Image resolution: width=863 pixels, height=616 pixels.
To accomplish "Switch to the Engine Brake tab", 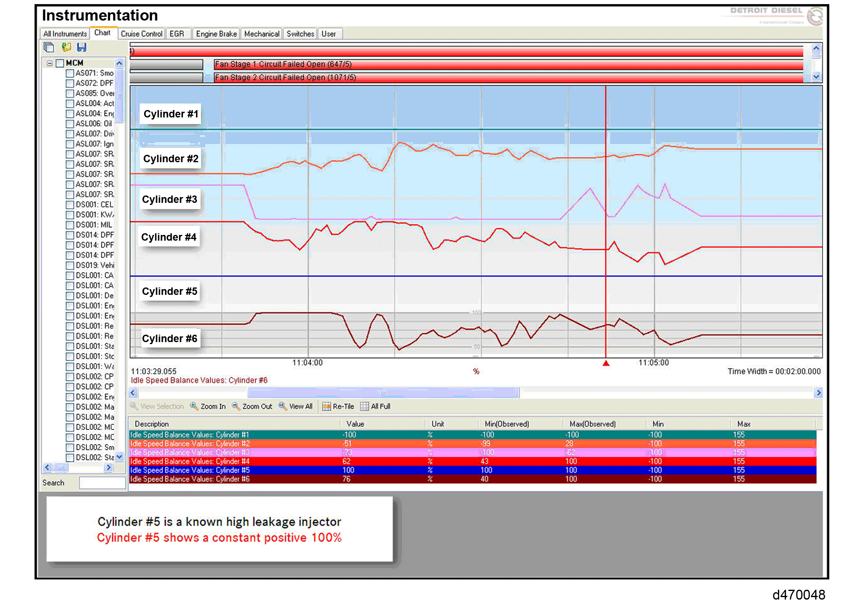I will coord(216,34).
